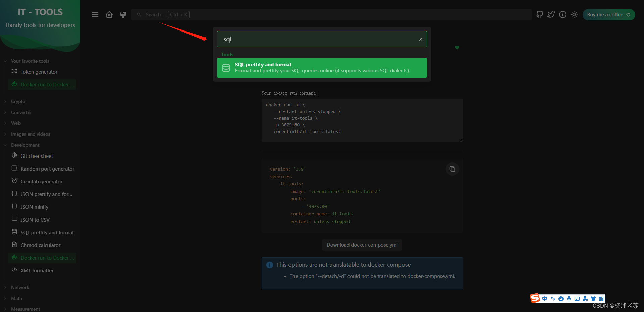Expand the Network category
Image resolution: width=644 pixels, height=312 pixels.
pyautogui.click(x=20, y=287)
